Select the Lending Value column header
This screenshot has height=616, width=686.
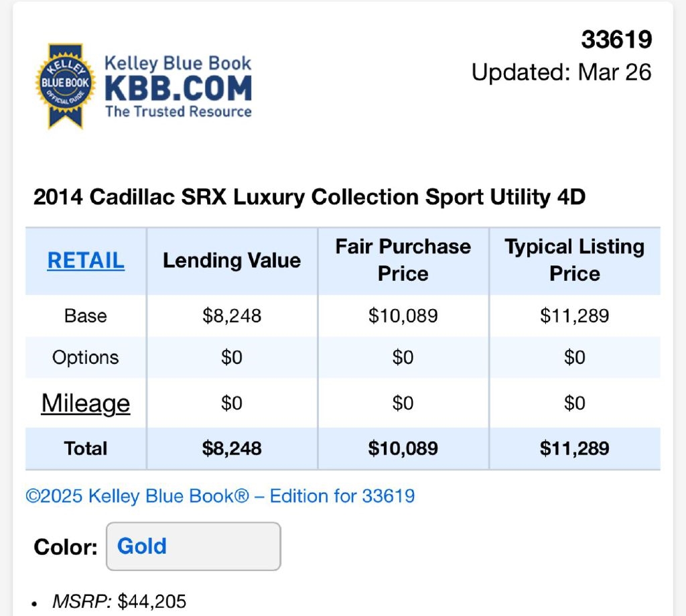232,260
